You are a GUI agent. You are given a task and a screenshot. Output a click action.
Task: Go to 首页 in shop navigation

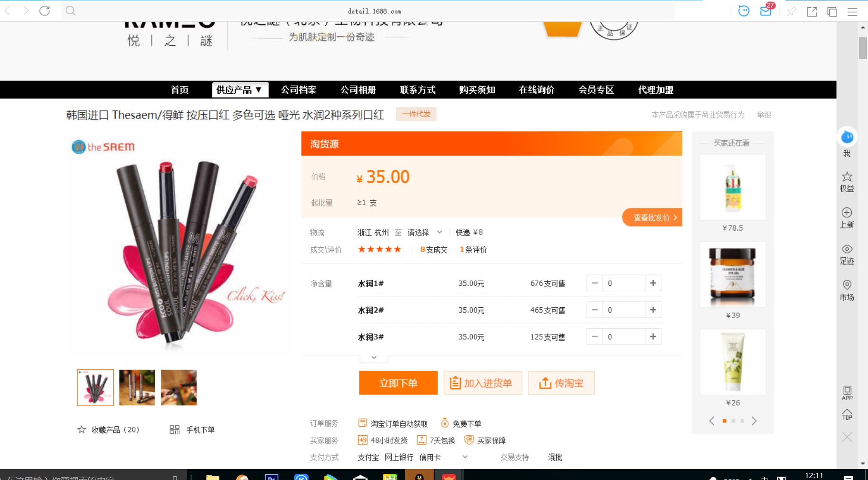click(180, 89)
